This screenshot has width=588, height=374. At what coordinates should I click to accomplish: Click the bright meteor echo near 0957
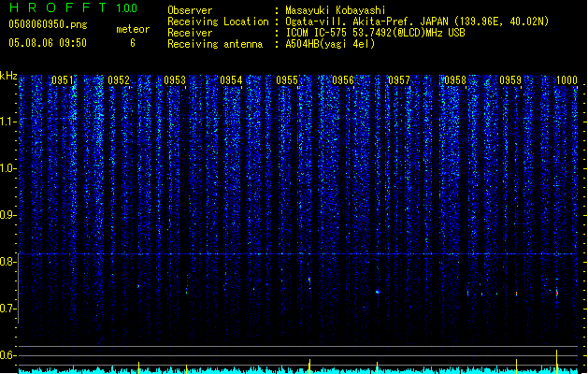378,292
